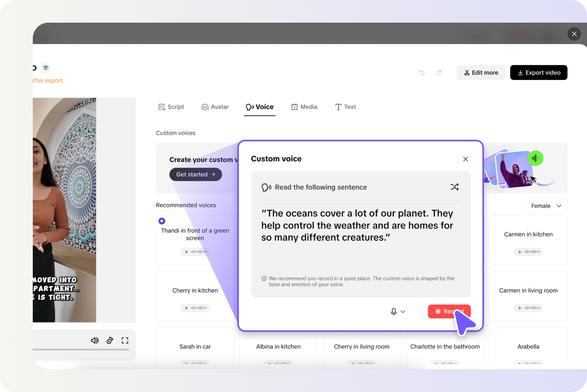Play the Thandi voice sample
Viewport: 587px width, 392px height.
187,252
